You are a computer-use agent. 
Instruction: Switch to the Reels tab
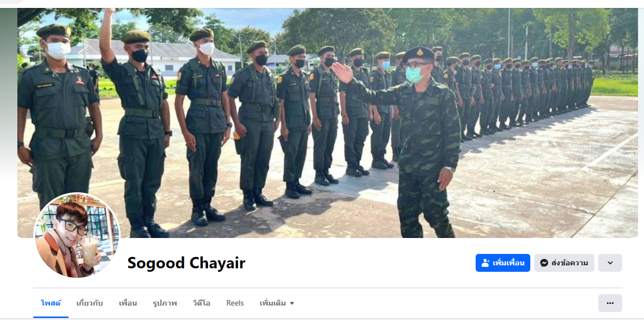click(235, 303)
